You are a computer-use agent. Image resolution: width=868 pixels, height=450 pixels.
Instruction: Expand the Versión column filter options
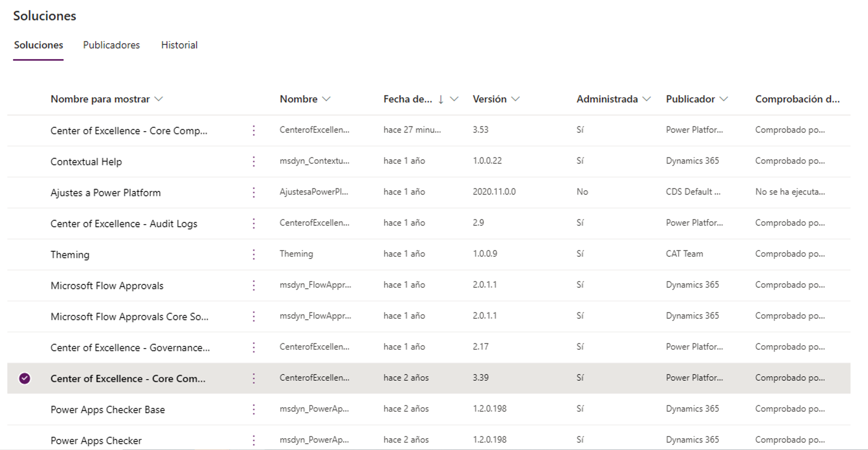(x=516, y=99)
